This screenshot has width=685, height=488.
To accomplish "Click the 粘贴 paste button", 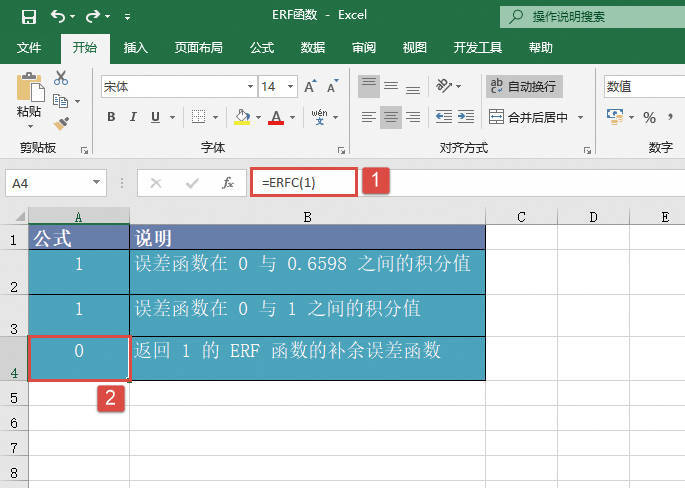I will click(x=29, y=100).
